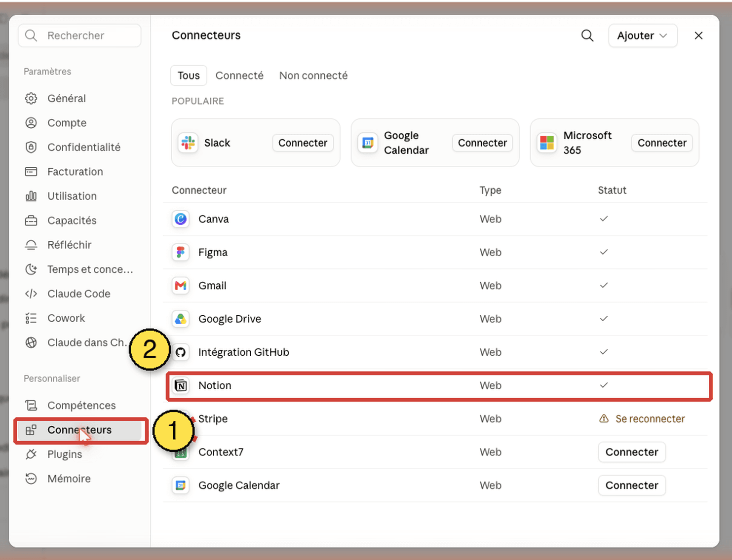
Task: Connect Microsoft 365
Action: pyautogui.click(x=662, y=143)
